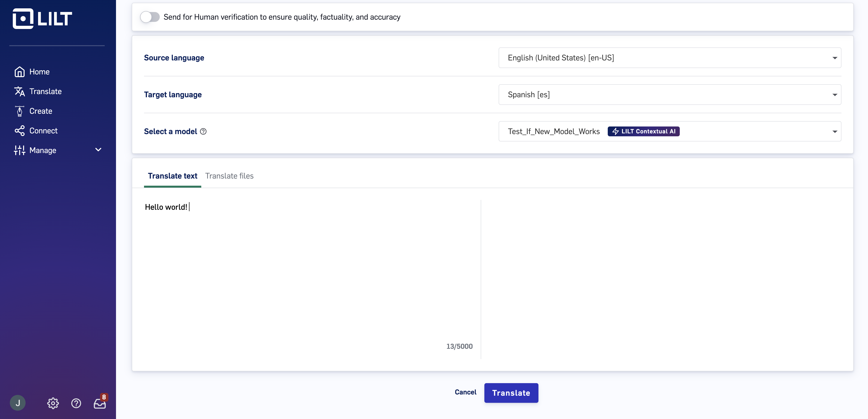Open the settings gear icon
The width and height of the screenshot is (868, 419).
pos(53,403)
